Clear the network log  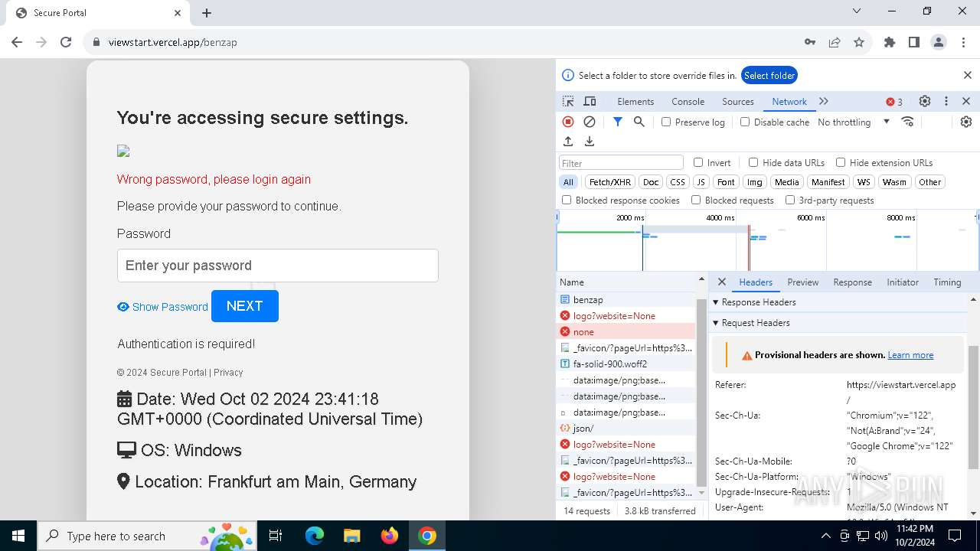(590, 122)
